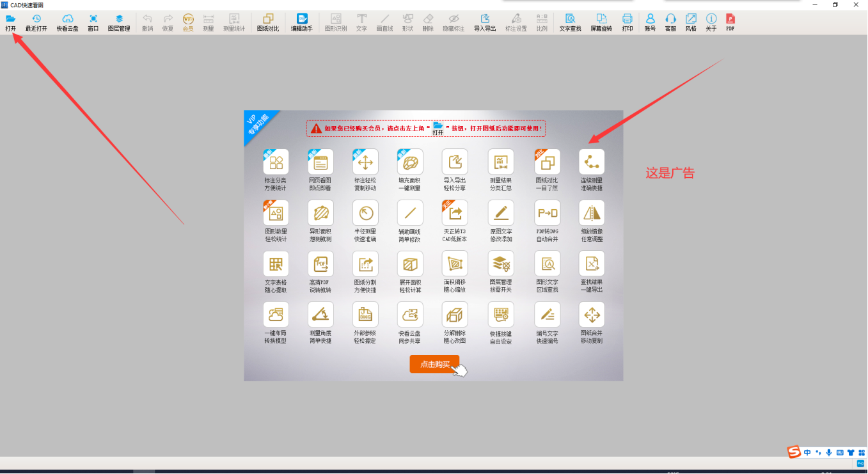868x474 pixels.
Task: Open 快看云盘 cloud drive
Action: [x=67, y=19]
